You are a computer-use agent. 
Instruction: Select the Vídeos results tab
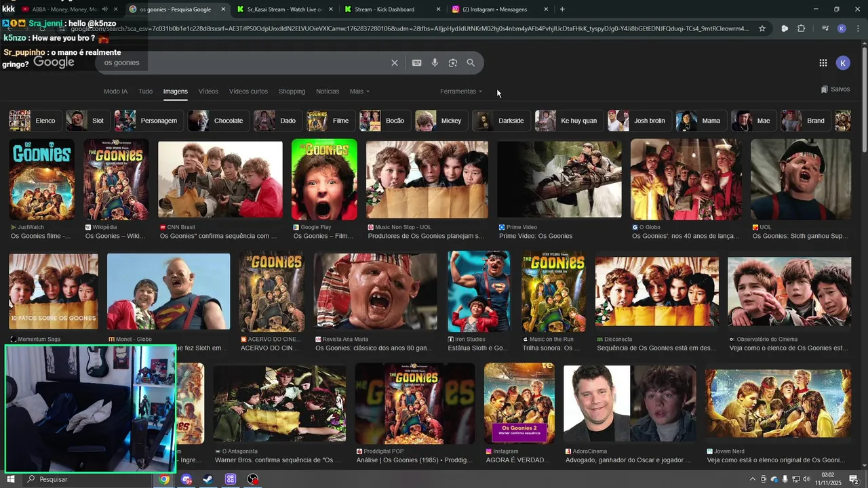(208, 91)
